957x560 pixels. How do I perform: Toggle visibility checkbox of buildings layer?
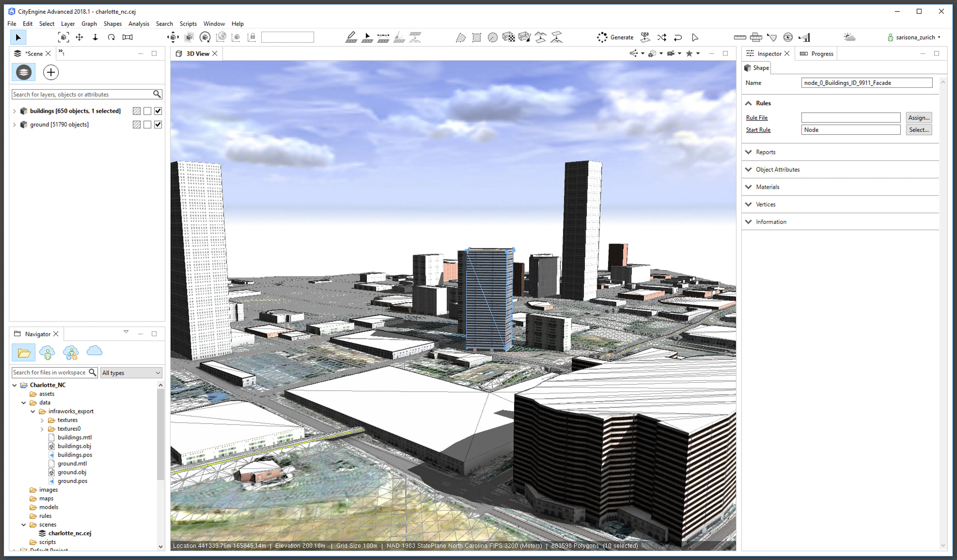pyautogui.click(x=158, y=111)
